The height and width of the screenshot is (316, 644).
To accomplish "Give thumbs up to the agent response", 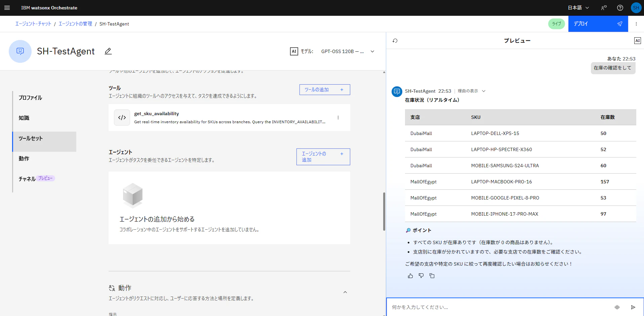I will (x=410, y=276).
